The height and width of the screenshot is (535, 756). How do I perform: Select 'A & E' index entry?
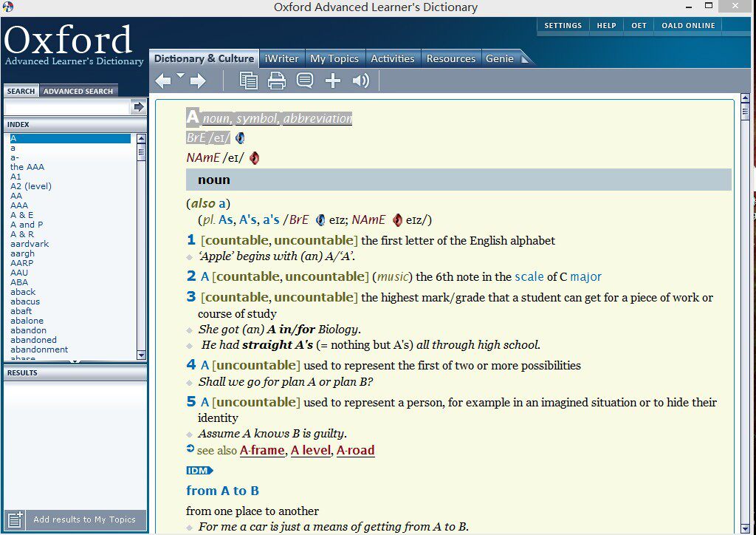tap(21, 215)
